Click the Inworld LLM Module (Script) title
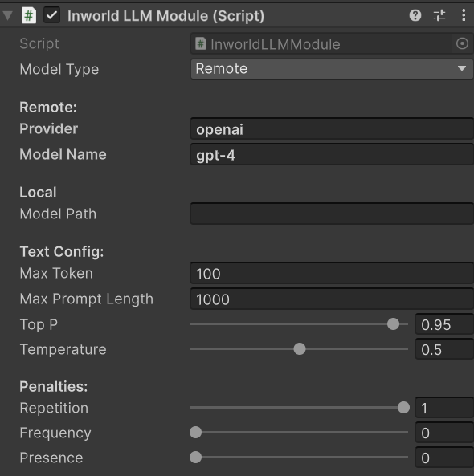 coord(165,16)
